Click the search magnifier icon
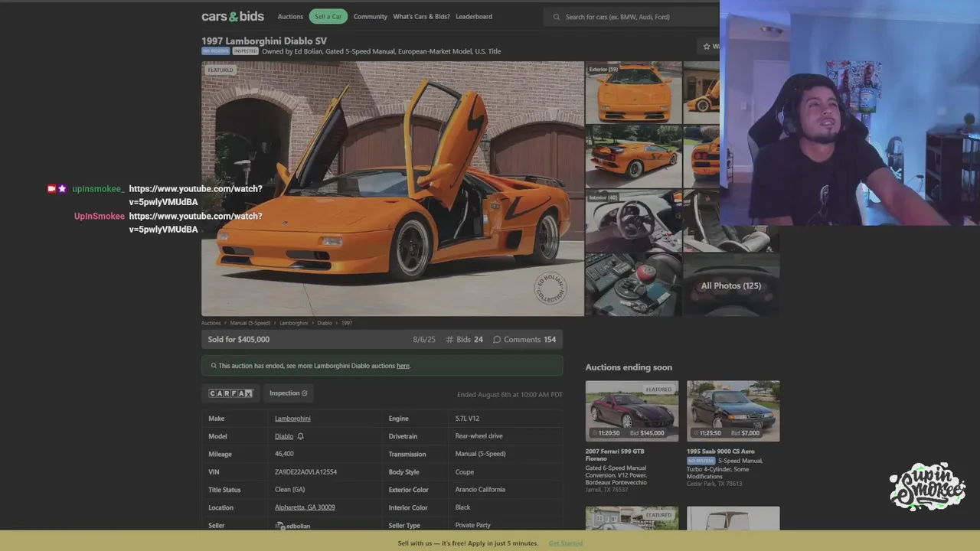Image resolution: width=980 pixels, height=551 pixels. click(x=557, y=17)
